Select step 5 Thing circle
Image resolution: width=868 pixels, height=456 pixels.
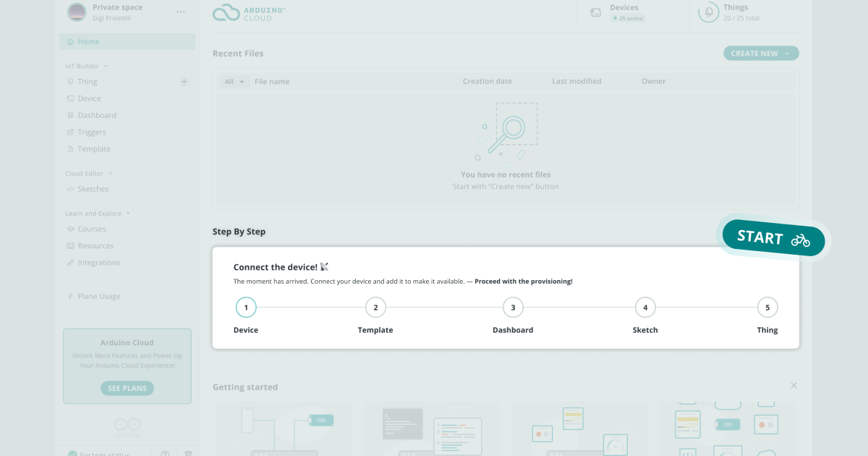click(x=767, y=308)
